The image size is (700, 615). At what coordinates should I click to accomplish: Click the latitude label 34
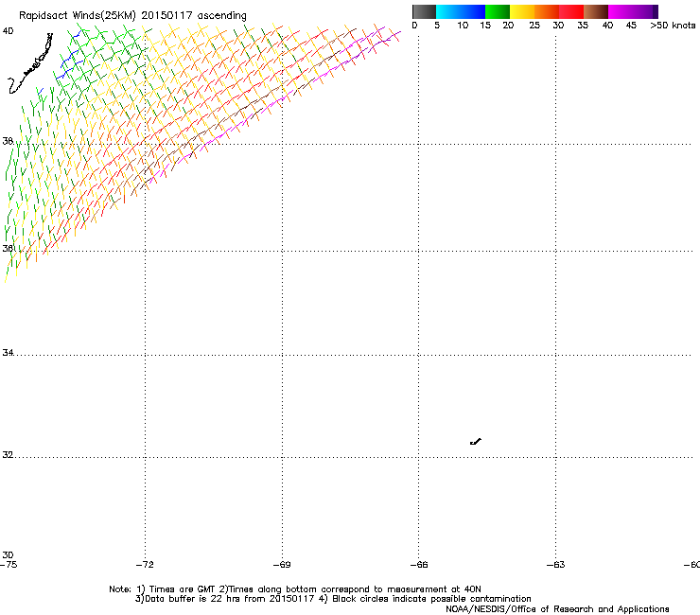(x=8, y=352)
